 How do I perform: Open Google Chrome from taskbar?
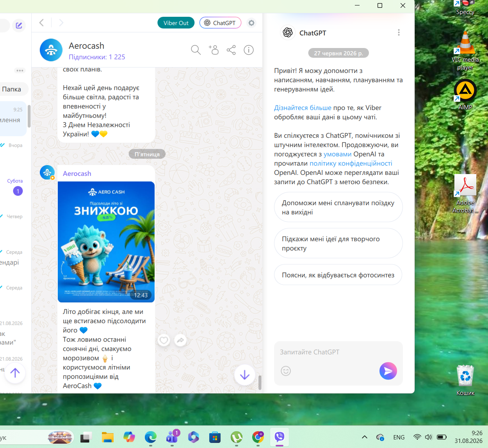click(258, 437)
